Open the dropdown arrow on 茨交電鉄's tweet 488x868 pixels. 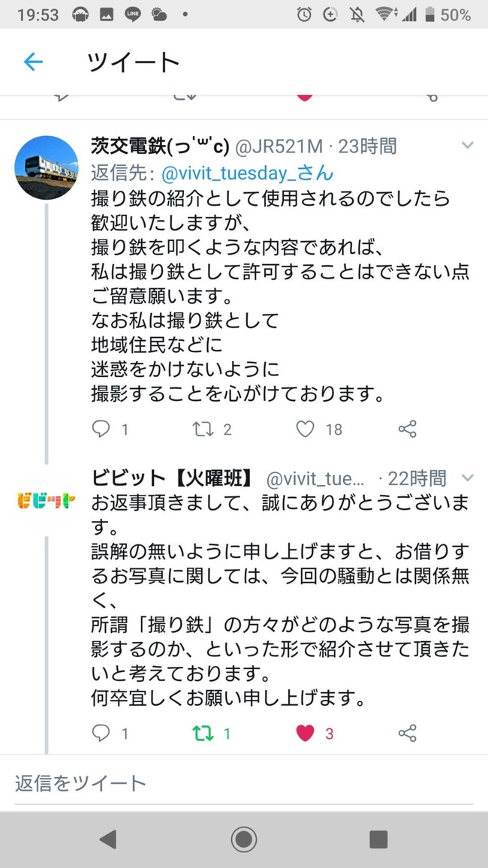pyautogui.click(x=467, y=145)
